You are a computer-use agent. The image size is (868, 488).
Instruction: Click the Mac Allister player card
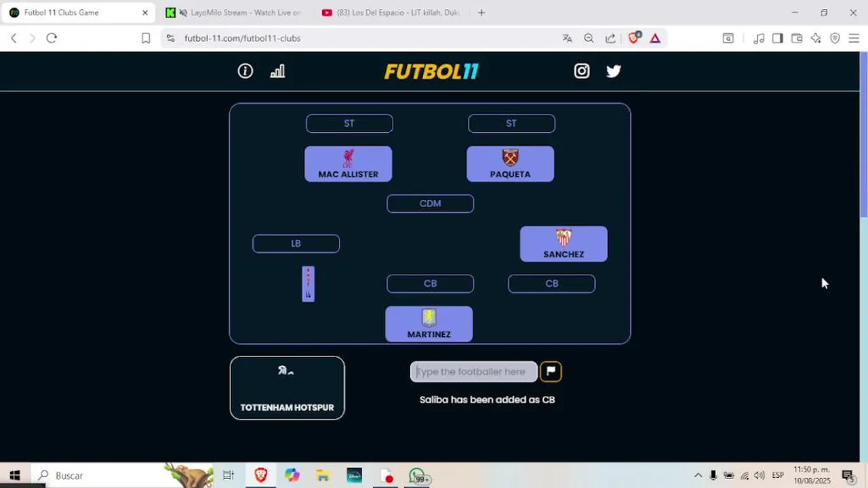(348, 164)
